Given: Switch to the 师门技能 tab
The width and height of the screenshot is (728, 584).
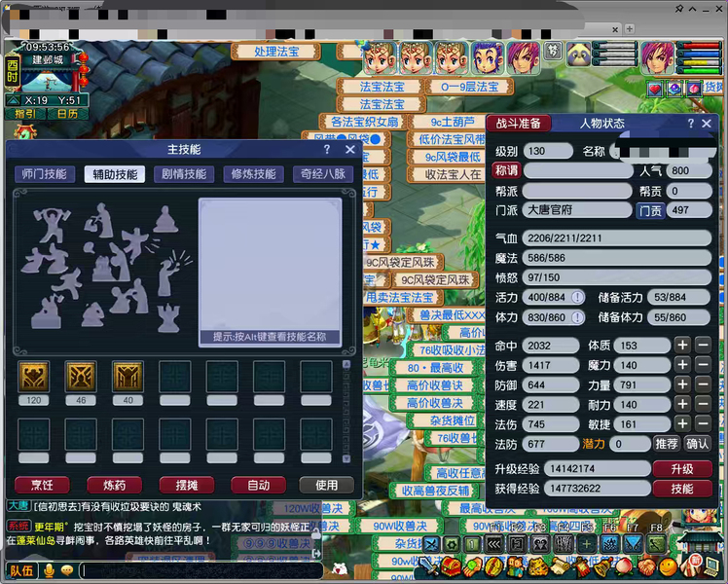Looking at the screenshot, I should coord(45,174).
